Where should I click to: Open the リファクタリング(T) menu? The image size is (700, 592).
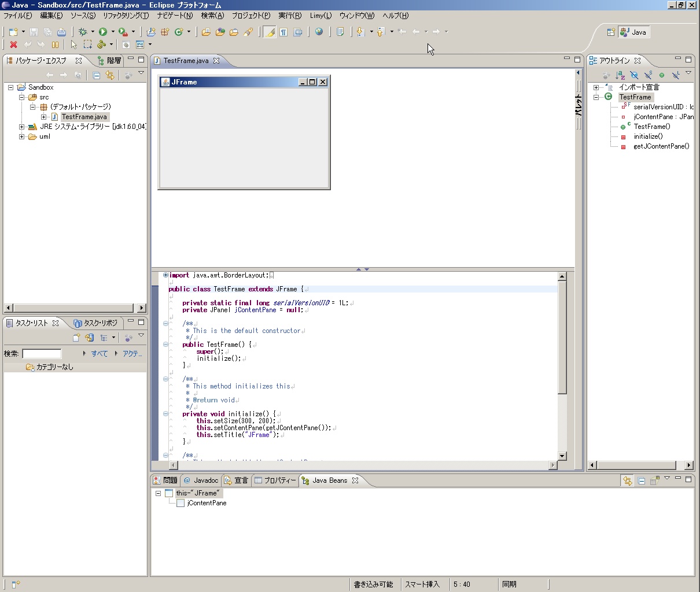(126, 16)
